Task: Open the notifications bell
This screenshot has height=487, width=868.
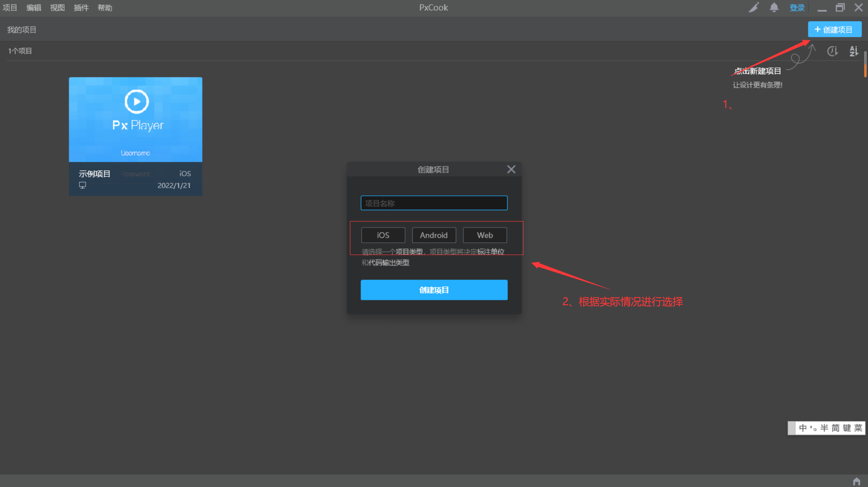Action: click(x=774, y=7)
